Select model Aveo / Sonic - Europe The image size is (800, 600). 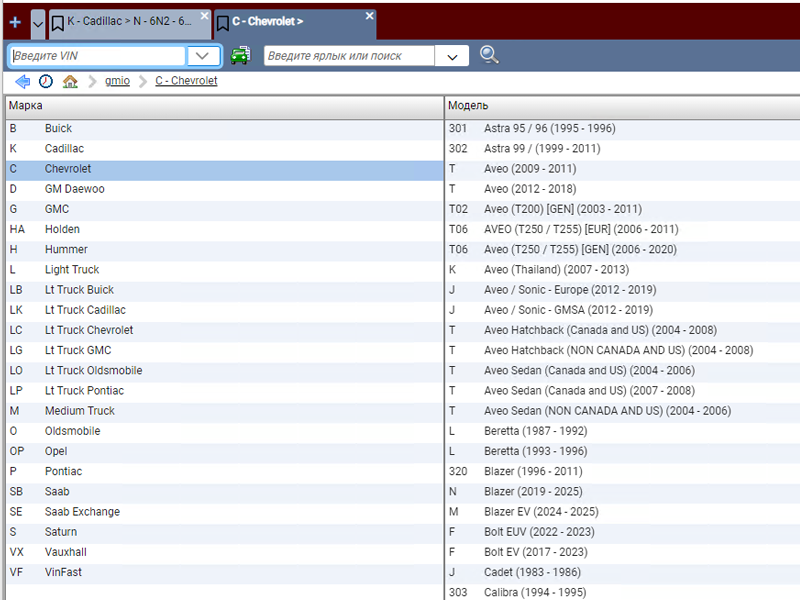click(x=622, y=290)
